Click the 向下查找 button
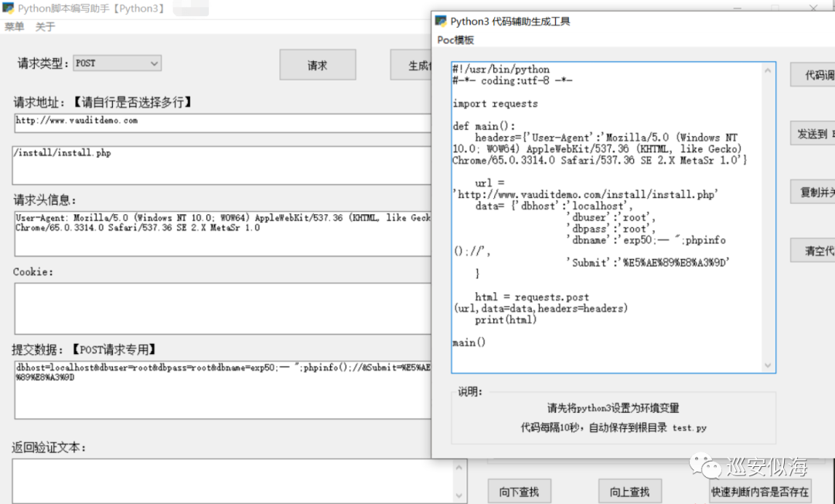The width and height of the screenshot is (835, 504). point(519,492)
